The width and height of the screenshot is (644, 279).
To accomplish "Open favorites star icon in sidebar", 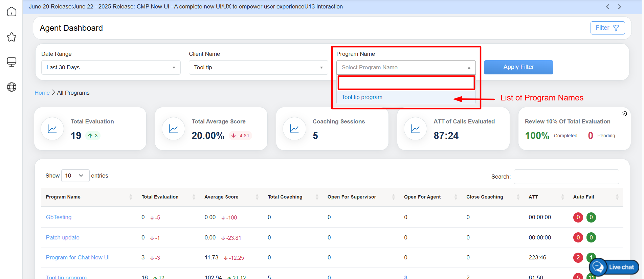I will point(12,37).
